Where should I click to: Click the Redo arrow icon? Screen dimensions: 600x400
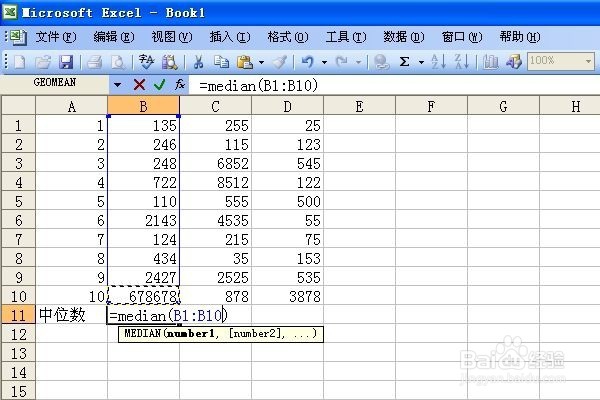[341, 62]
